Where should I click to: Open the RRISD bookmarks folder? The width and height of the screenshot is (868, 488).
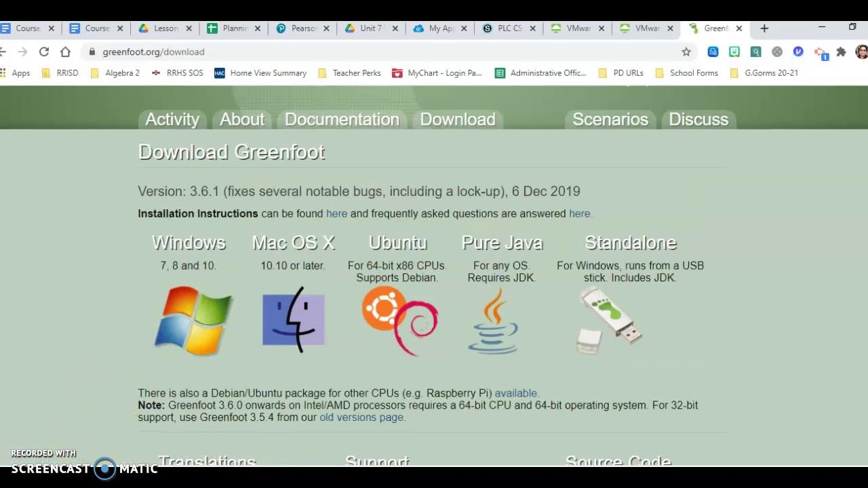point(60,73)
